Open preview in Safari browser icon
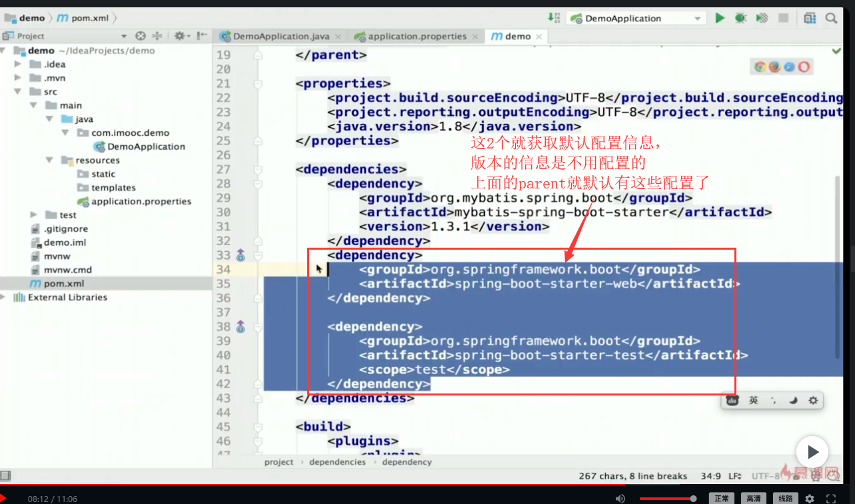Viewport: 855px width, 504px height. pyautogui.click(x=789, y=67)
